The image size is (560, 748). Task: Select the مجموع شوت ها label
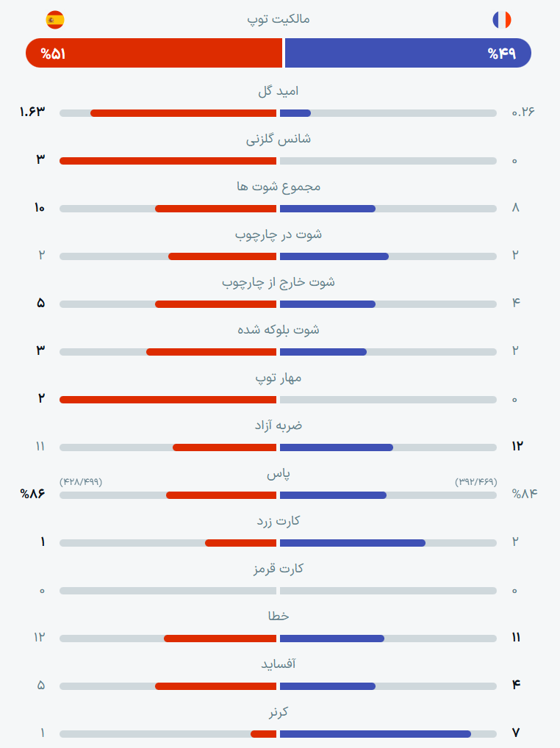[279, 187]
